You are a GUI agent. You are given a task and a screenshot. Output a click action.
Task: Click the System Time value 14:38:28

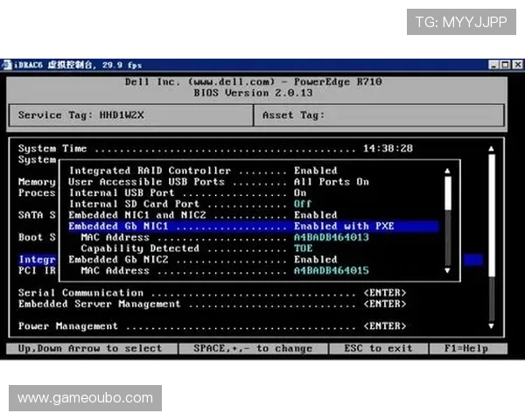[388, 149]
